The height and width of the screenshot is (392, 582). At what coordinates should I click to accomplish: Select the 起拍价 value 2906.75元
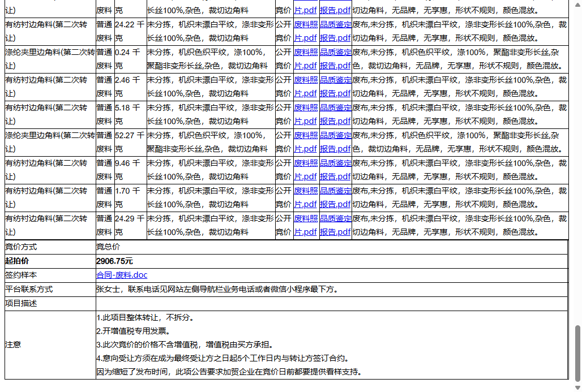tap(114, 261)
